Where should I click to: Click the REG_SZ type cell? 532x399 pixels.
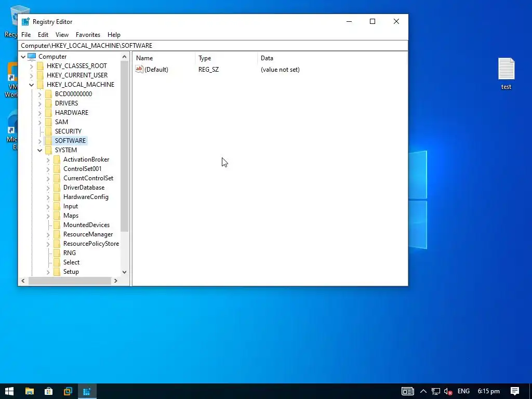[x=209, y=70]
